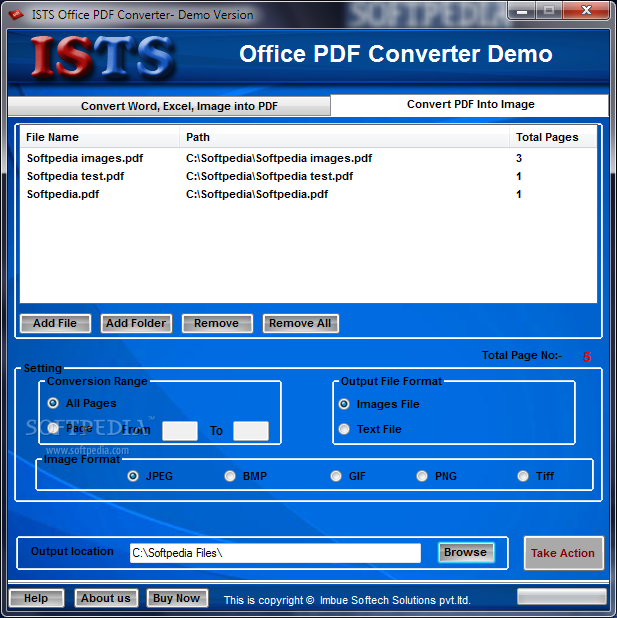Click the About us button
This screenshot has width=617, height=618.
[106, 598]
